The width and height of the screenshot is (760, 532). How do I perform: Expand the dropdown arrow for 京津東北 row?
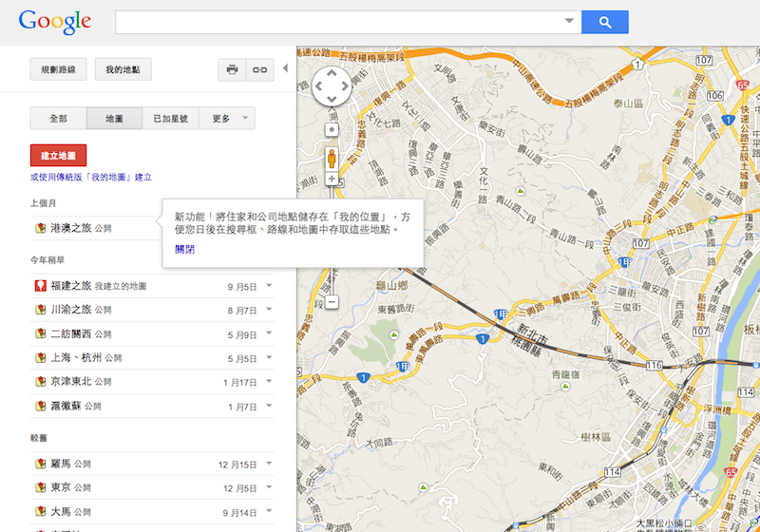pos(269,381)
